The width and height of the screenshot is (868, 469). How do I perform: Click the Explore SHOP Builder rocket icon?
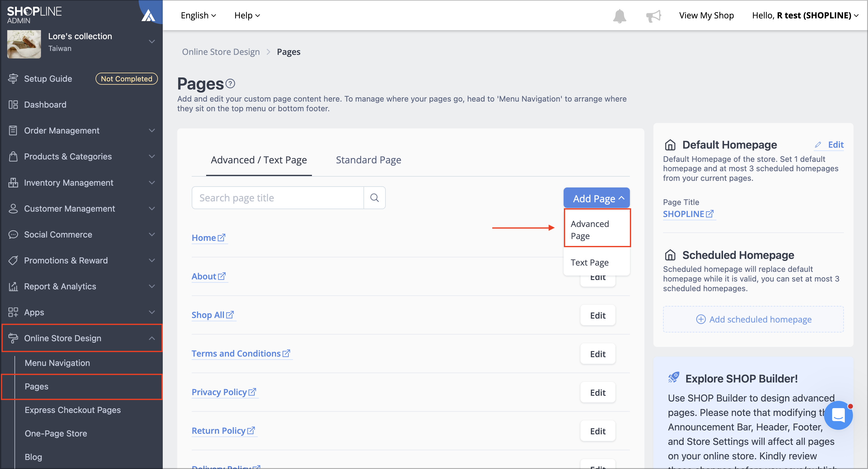[x=674, y=378]
